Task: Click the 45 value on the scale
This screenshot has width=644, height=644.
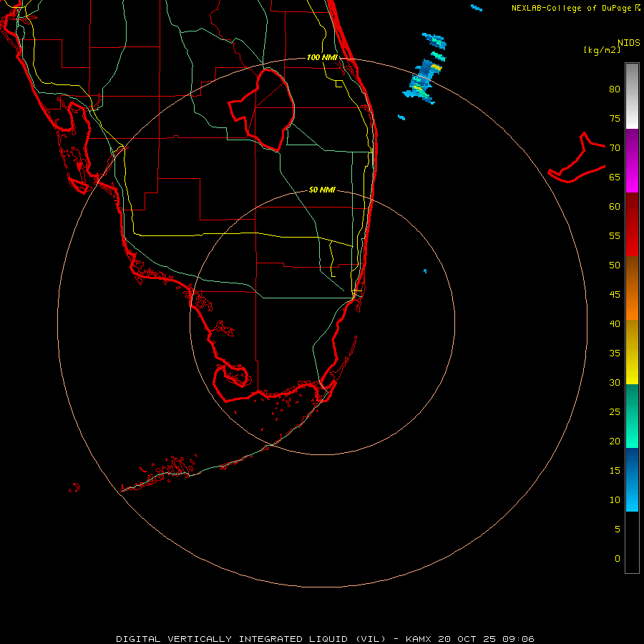Action: click(x=615, y=295)
